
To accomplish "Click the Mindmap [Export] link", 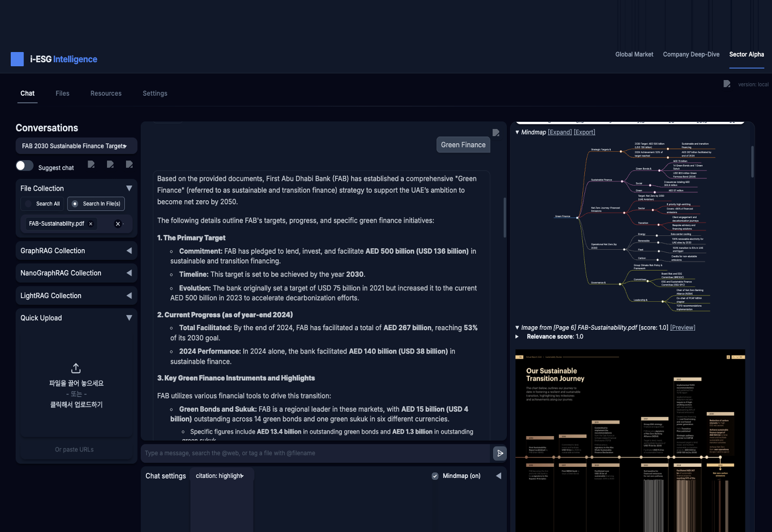I will point(584,132).
